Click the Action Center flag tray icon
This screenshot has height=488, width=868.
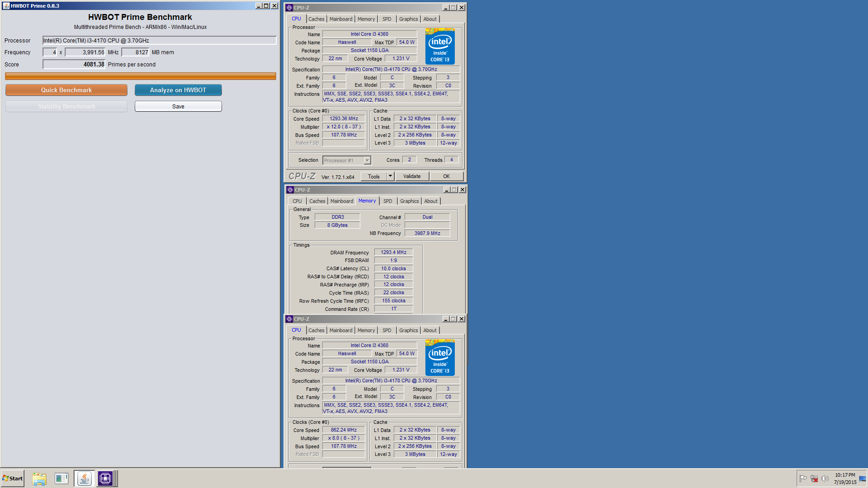click(803, 479)
